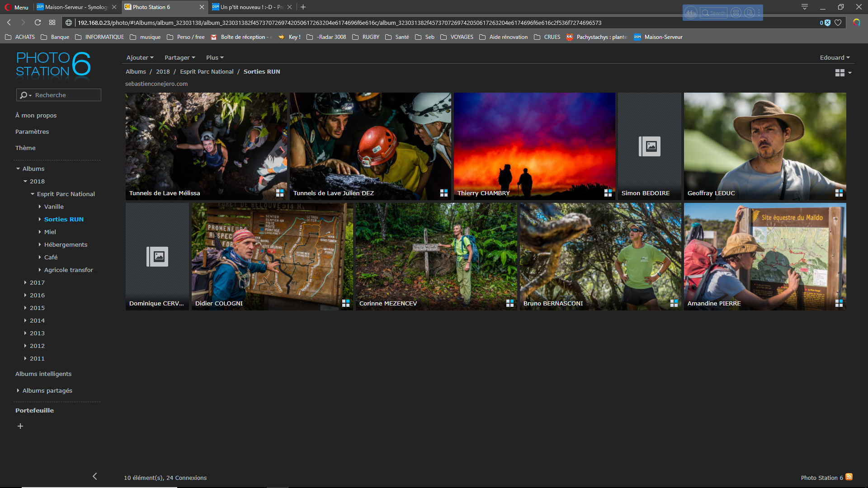Click the bookmark heart icon in address bar
Screen dimensions: 868x488
838,23
